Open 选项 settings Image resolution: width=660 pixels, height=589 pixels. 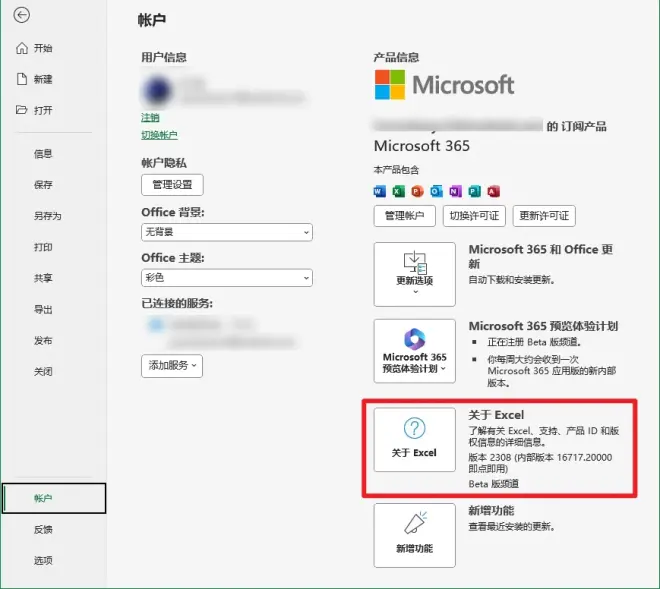43,560
